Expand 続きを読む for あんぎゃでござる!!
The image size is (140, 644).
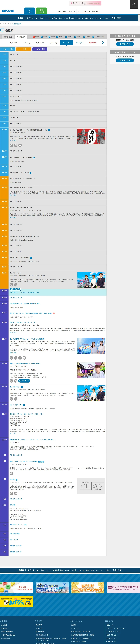pos(13,140)
